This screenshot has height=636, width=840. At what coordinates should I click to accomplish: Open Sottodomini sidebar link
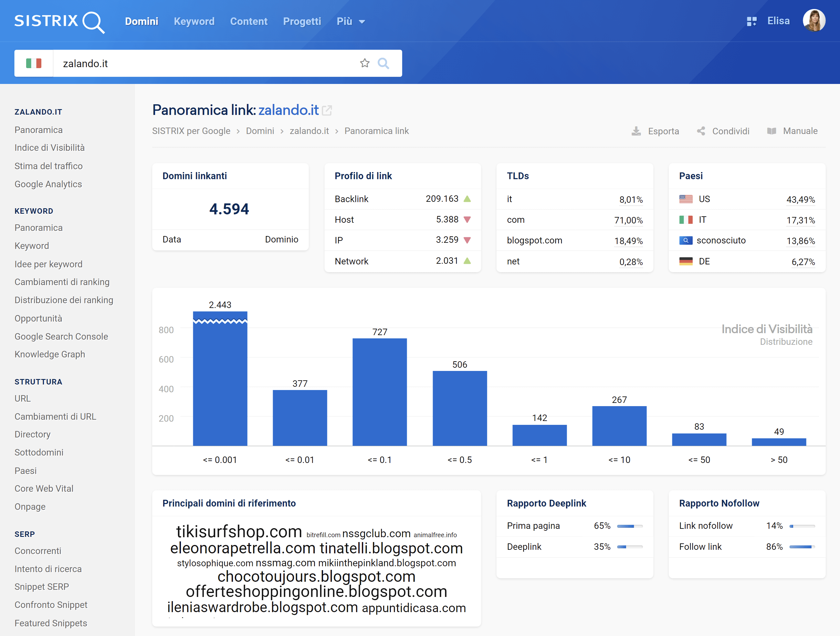(x=39, y=453)
